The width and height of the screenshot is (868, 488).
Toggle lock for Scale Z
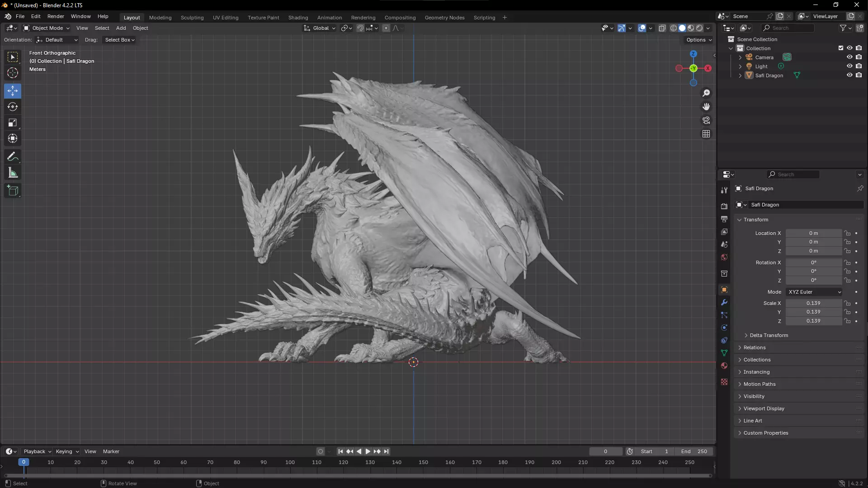[848, 321]
